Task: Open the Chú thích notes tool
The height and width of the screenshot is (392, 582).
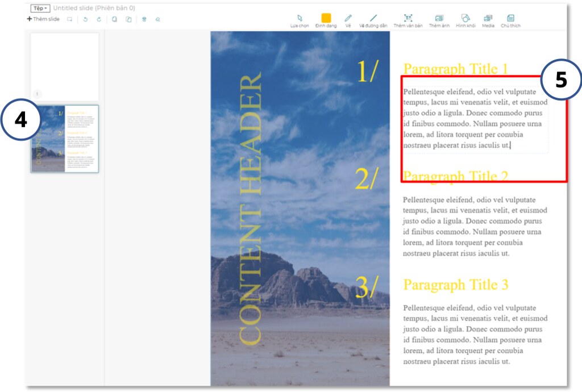Action: tap(510, 19)
